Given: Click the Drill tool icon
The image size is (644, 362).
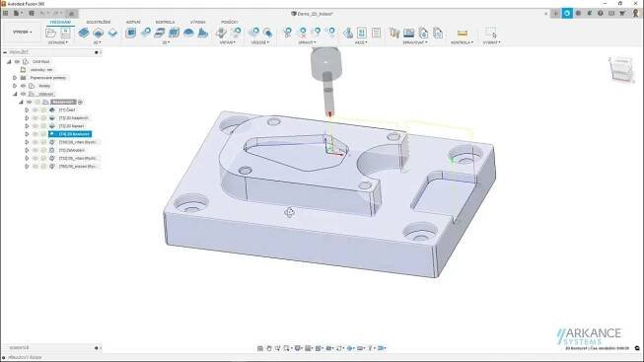Looking at the screenshot, I should click(221, 33).
